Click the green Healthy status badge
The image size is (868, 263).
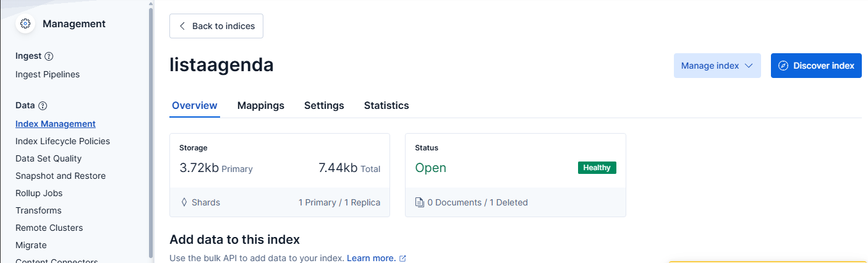pyautogui.click(x=597, y=168)
